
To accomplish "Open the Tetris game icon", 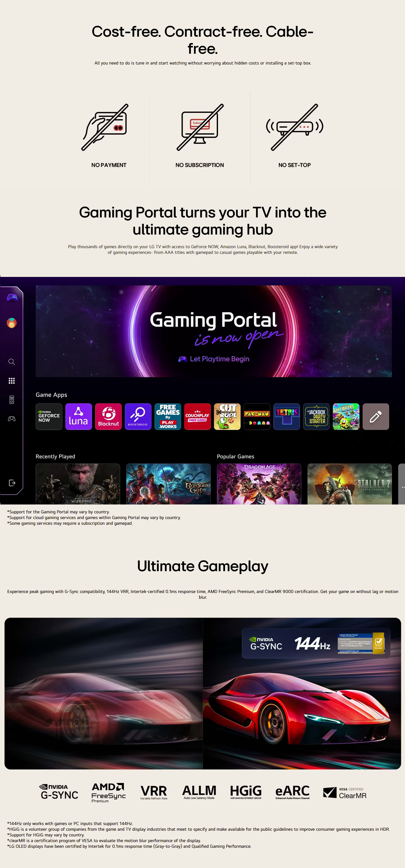I will click(x=287, y=417).
